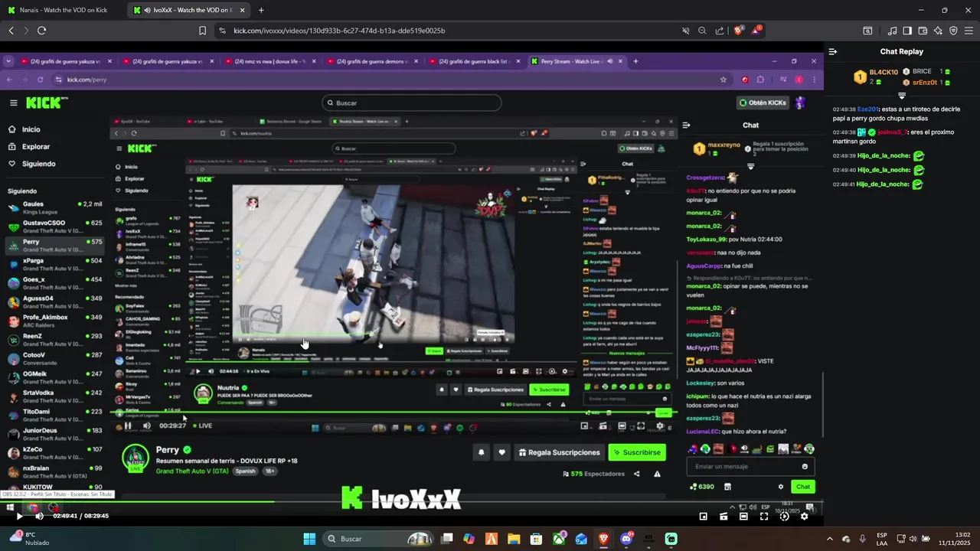
Task: Open the clock showing 13:02 11/11/2025
Action: click(956, 539)
